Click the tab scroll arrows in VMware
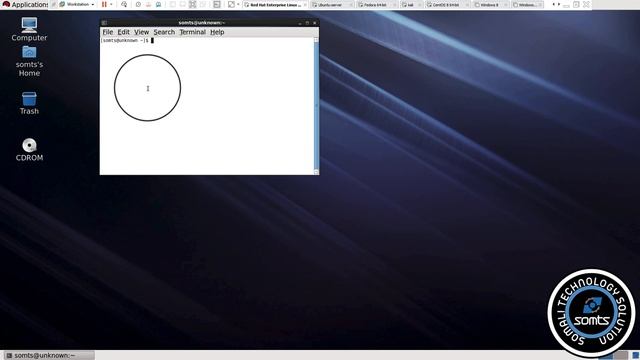The height and width of the screenshot is (360, 640). click(556, 4)
